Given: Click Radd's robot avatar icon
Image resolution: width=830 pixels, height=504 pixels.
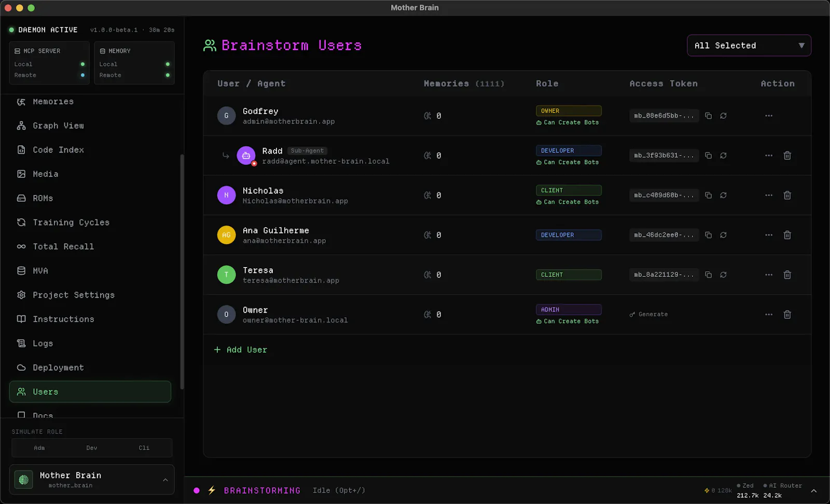Looking at the screenshot, I should click(x=246, y=156).
